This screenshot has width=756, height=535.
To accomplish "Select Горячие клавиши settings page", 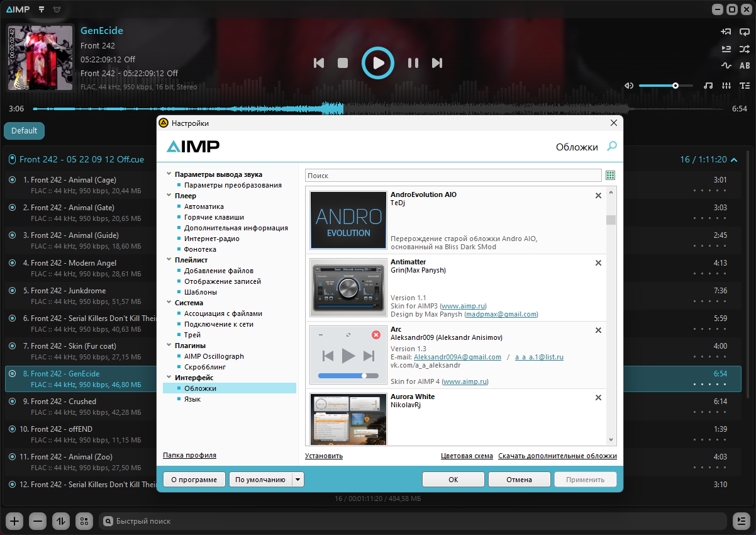I will pos(214,217).
